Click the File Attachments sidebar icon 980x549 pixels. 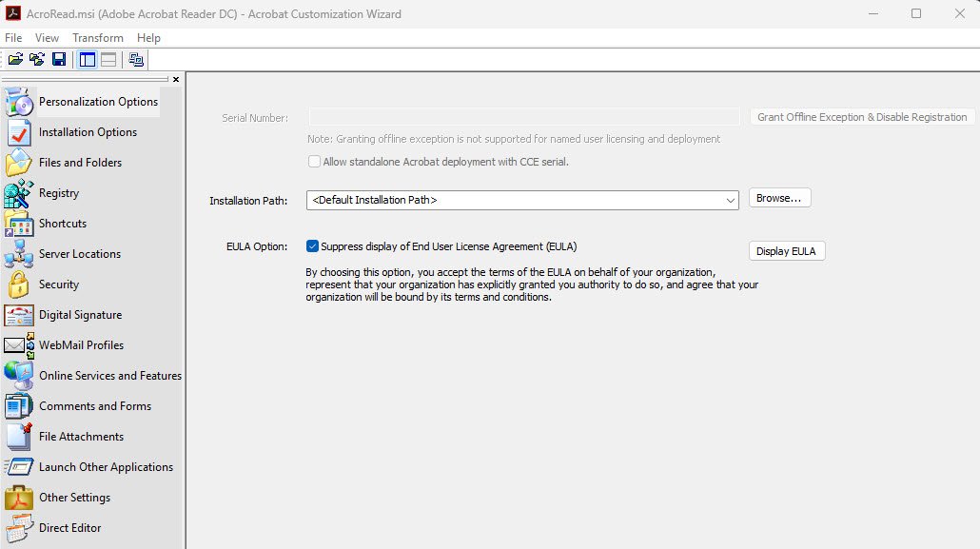pyautogui.click(x=19, y=437)
